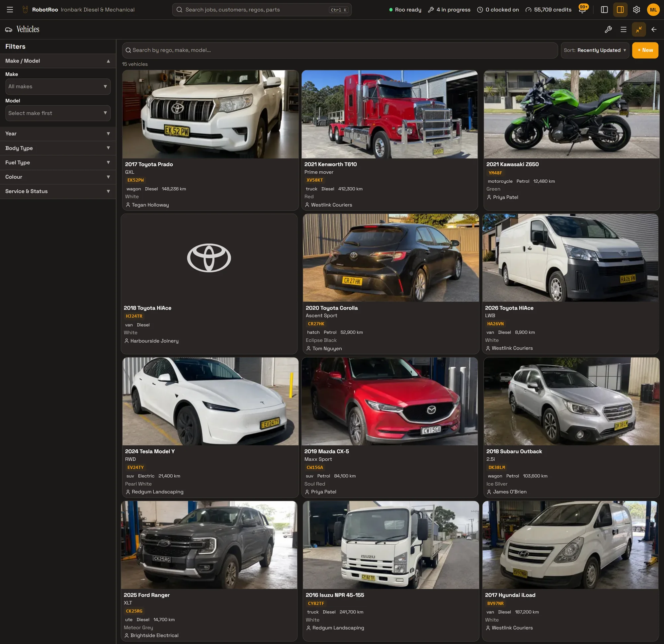This screenshot has height=644, width=664.
Task: Click the back arrow icon
Action: pos(654,30)
